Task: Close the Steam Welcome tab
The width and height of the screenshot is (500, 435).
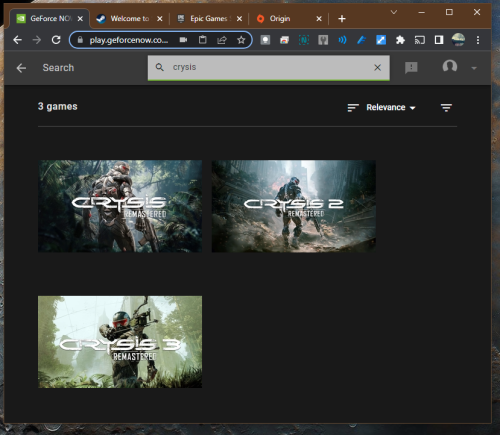Action: pos(160,19)
